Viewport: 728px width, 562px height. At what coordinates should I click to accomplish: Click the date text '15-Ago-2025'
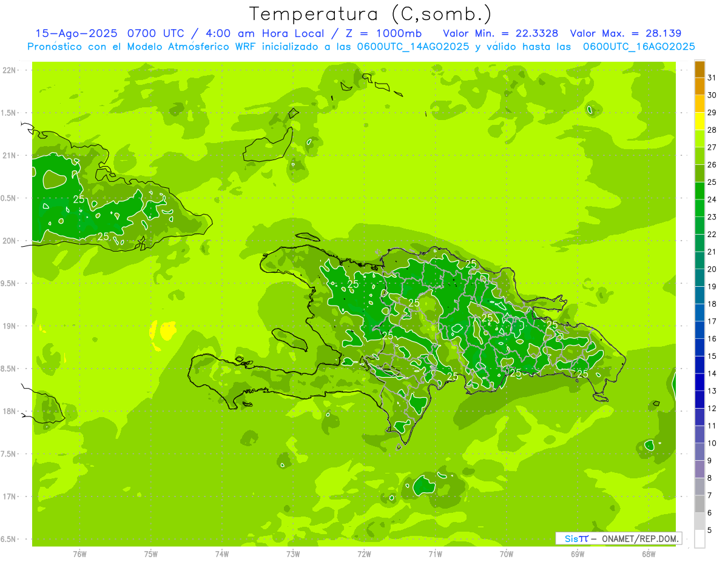pos(78,34)
